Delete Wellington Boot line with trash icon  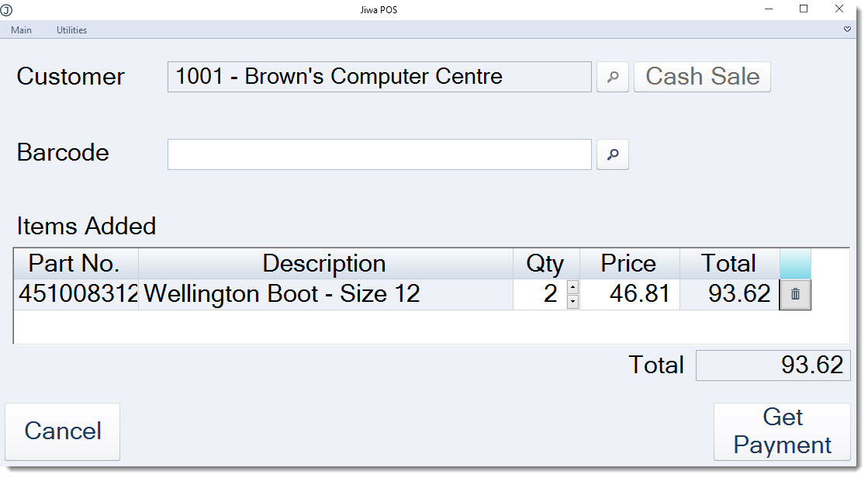pos(795,294)
